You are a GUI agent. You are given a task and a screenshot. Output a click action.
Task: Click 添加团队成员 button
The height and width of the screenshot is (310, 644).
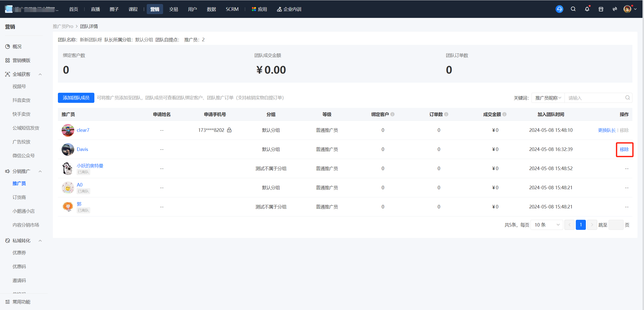coord(76,98)
